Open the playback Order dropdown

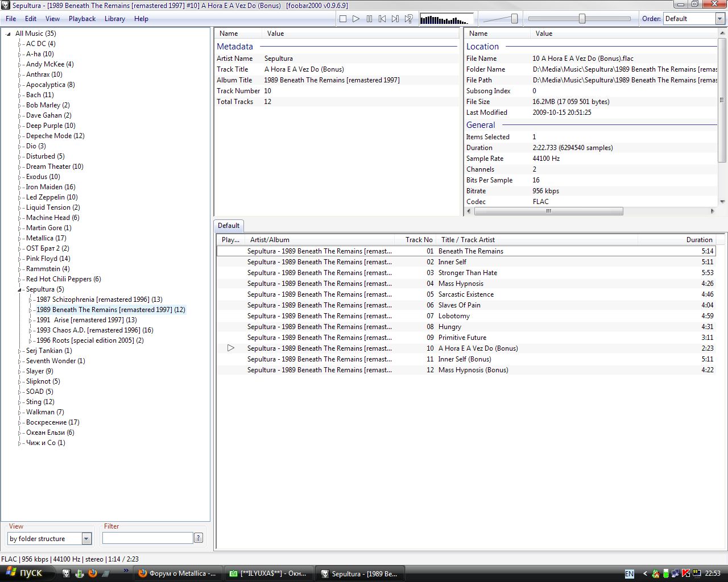[x=719, y=19]
